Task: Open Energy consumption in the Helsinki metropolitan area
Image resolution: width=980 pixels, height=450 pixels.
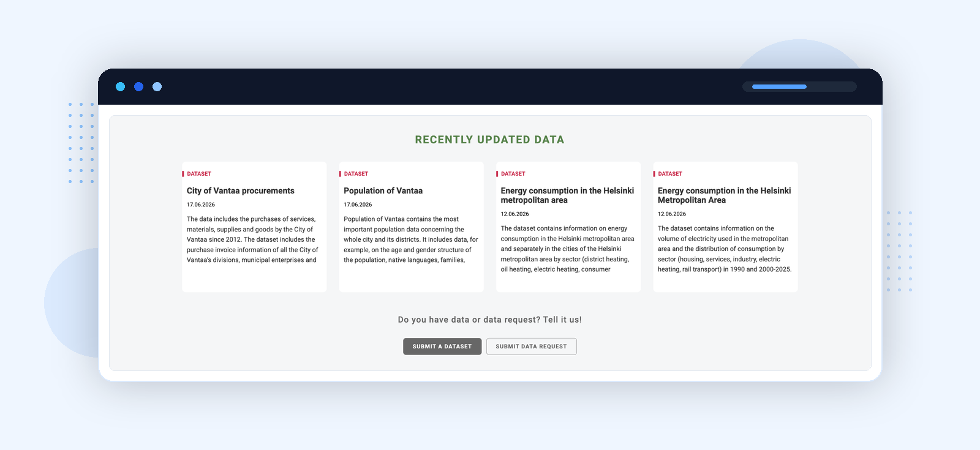Action: (x=567, y=195)
